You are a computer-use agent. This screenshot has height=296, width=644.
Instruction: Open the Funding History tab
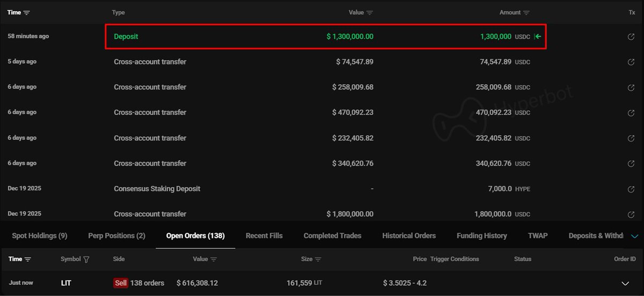[481, 235]
